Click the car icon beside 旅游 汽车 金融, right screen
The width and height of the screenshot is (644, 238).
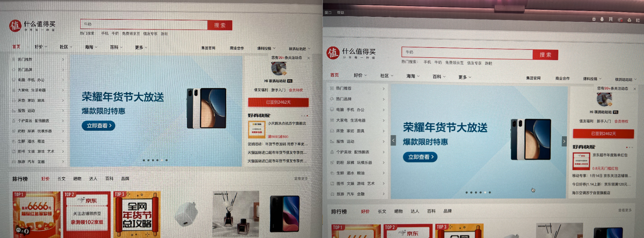pos(332,194)
